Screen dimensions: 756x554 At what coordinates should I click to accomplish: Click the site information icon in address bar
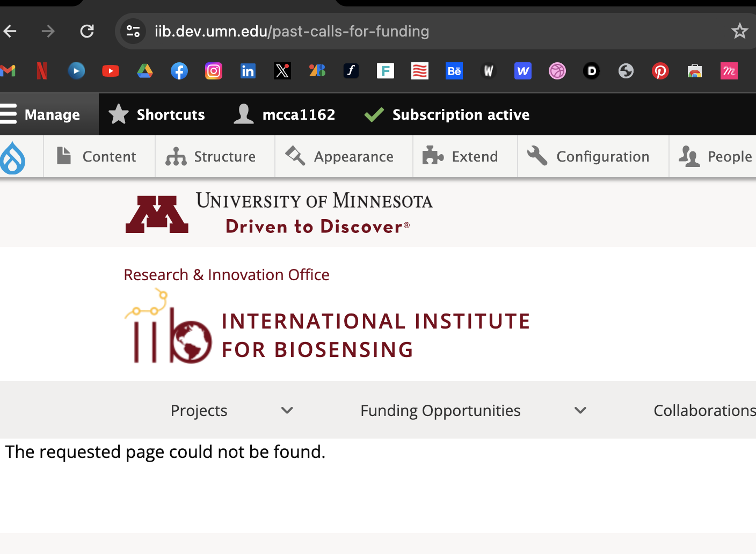click(x=133, y=31)
